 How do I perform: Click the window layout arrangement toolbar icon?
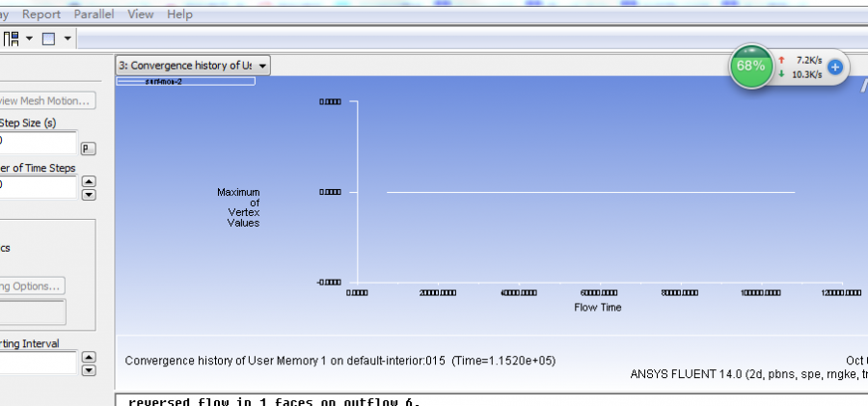[11, 39]
